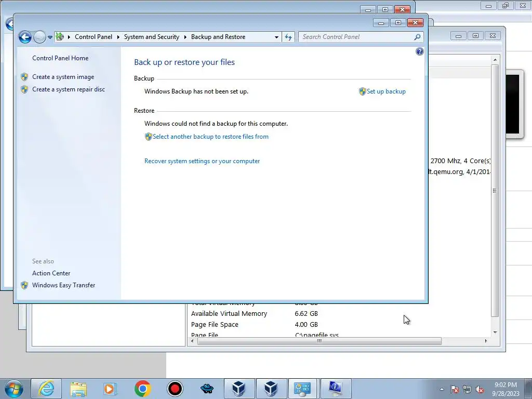Click the magnifier search icon
The height and width of the screenshot is (399, 532).
tap(417, 37)
